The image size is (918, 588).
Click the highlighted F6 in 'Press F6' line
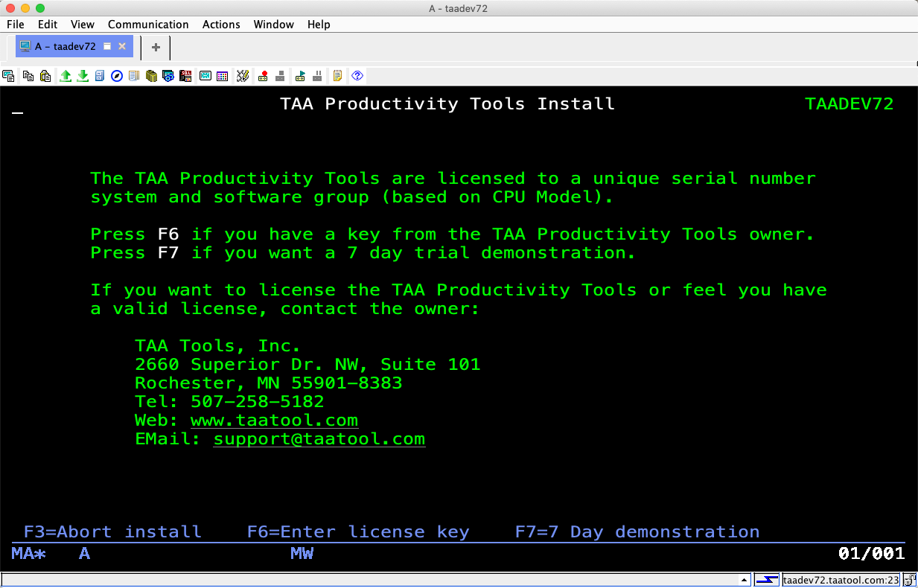tap(168, 234)
